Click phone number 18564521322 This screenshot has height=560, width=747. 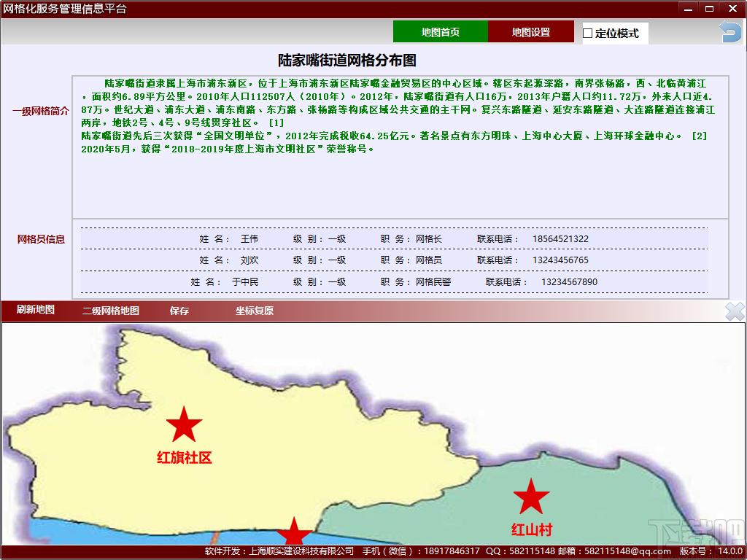click(560, 239)
